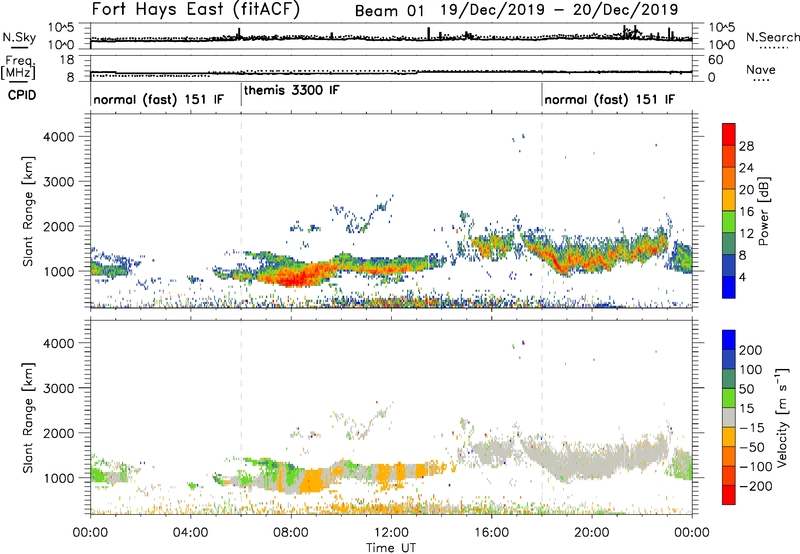800x554 pixels.
Task: Click the "200" label on the Velocity colorbar
Action: 751,350
